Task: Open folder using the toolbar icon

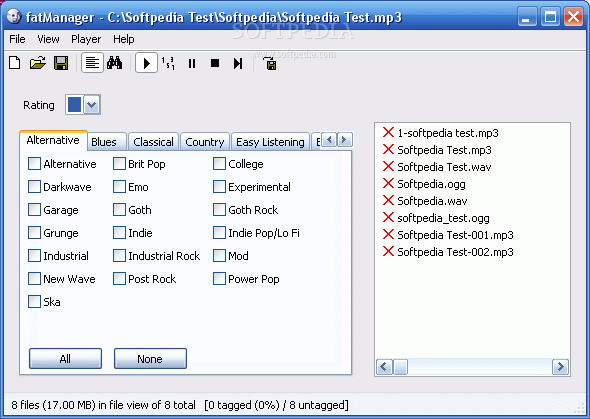Action: coord(38,63)
